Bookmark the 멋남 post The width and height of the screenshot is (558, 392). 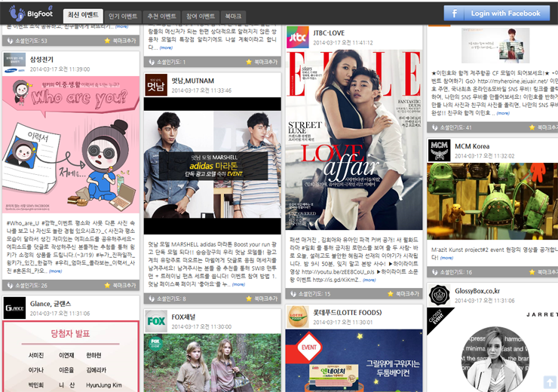click(262, 299)
